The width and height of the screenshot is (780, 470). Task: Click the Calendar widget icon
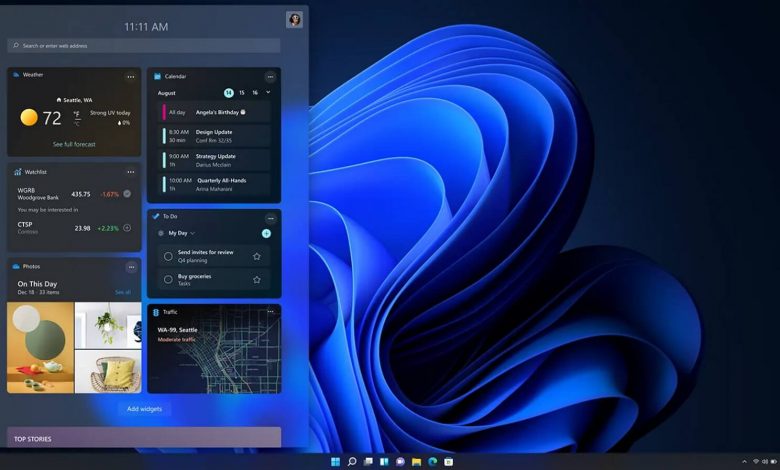point(157,76)
